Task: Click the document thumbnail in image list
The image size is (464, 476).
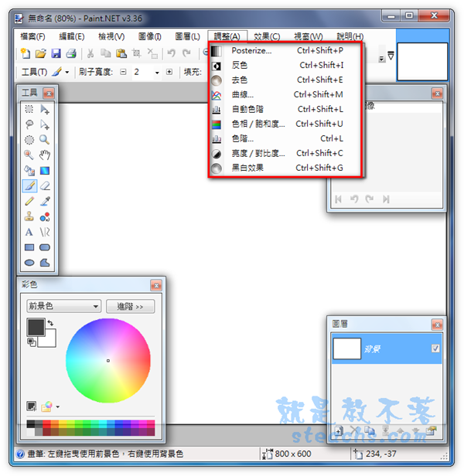Action: click(422, 62)
